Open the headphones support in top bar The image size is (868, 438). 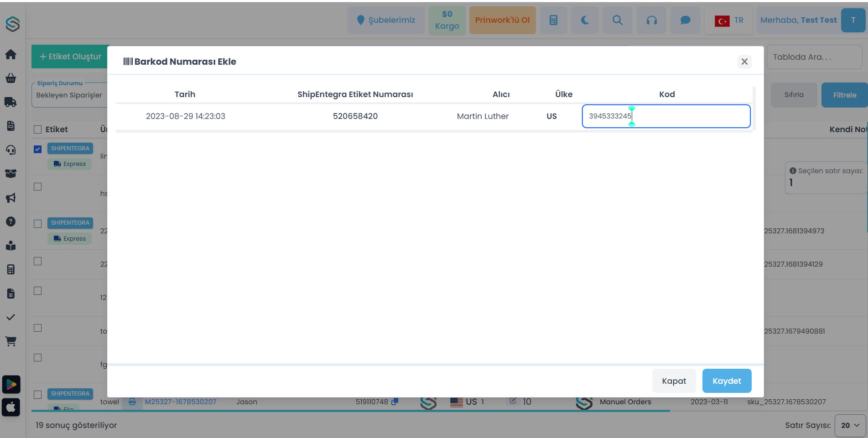pyautogui.click(x=652, y=20)
